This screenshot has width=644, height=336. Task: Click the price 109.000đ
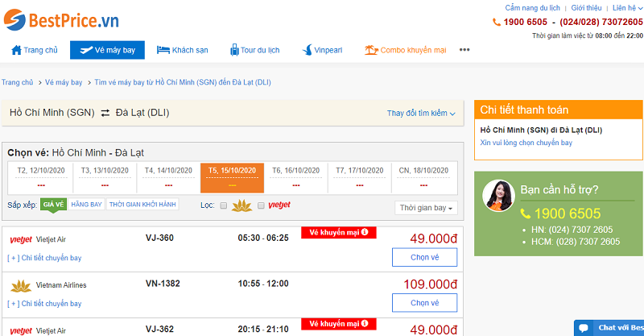pyautogui.click(x=431, y=284)
